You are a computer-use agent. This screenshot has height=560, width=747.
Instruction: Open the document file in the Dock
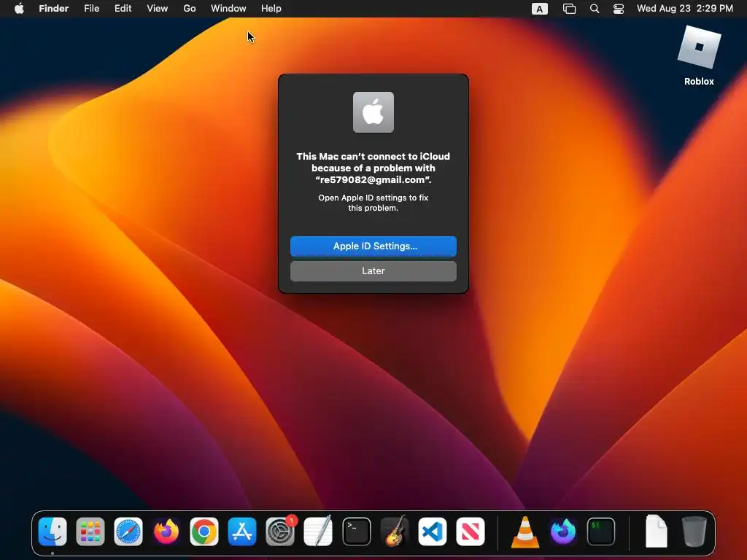tap(656, 532)
